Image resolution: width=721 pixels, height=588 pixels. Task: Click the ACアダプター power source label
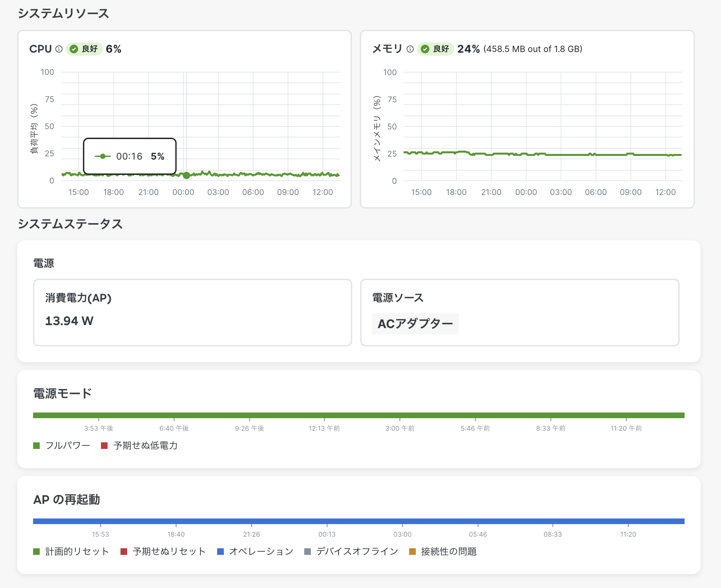(x=415, y=323)
